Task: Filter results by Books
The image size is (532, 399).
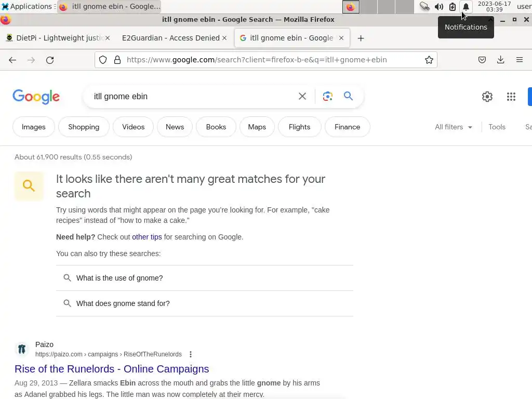Action: [x=216, y=127]
